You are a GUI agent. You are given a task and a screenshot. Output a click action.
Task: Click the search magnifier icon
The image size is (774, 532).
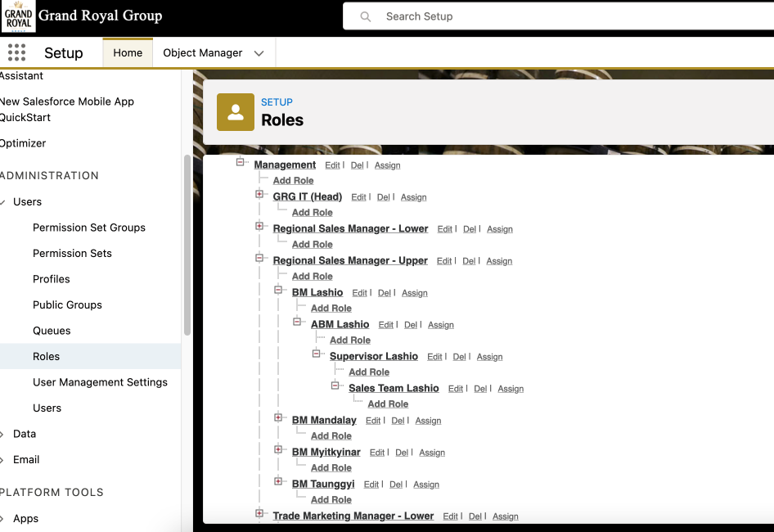365,17
